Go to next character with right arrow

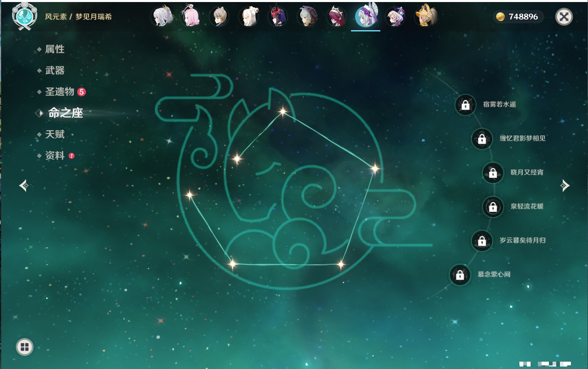(x=565, y=186)
